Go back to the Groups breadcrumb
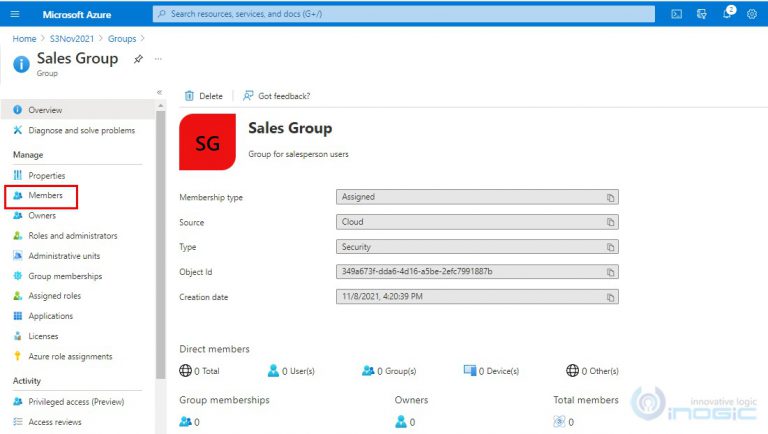The height and width of the screenshot is (434, 768). coord(121,38)
